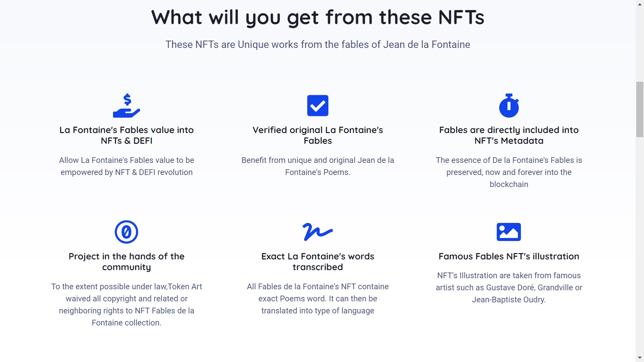Image resolution: width=644 pixels, height=362 pixels.
Task: Click 'Fables are directly included' heading
Action: point(509,135)
